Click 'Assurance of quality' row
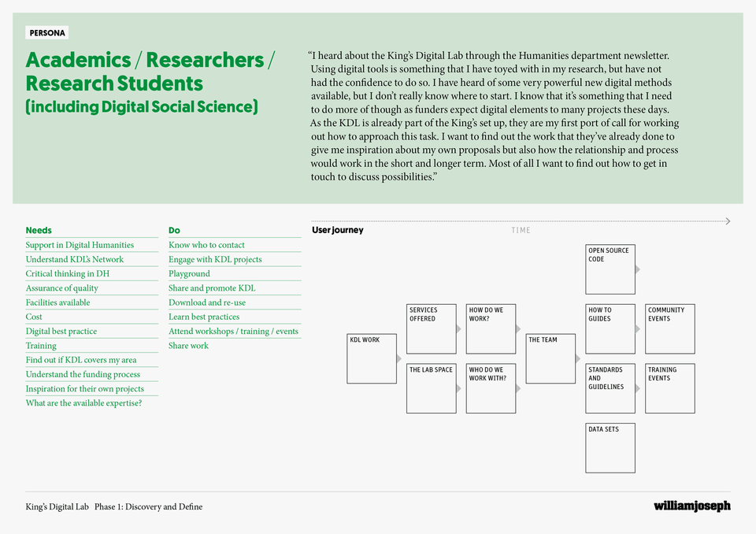 [x=91, y=288]
